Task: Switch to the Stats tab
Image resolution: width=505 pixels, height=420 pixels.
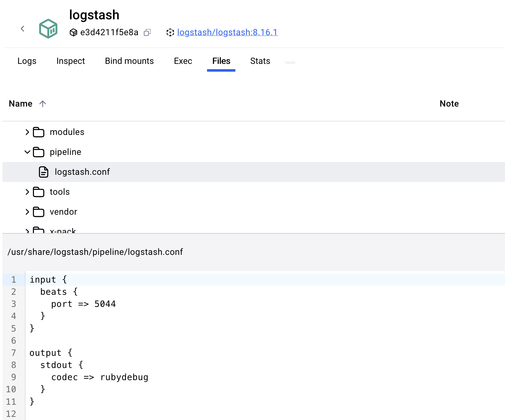Action: click(x=260, y=61)
